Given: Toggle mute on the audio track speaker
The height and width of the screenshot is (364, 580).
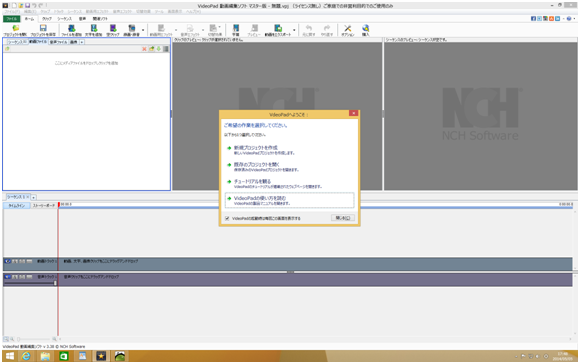Looking at the screenshot, I should [x=7, y=277].
